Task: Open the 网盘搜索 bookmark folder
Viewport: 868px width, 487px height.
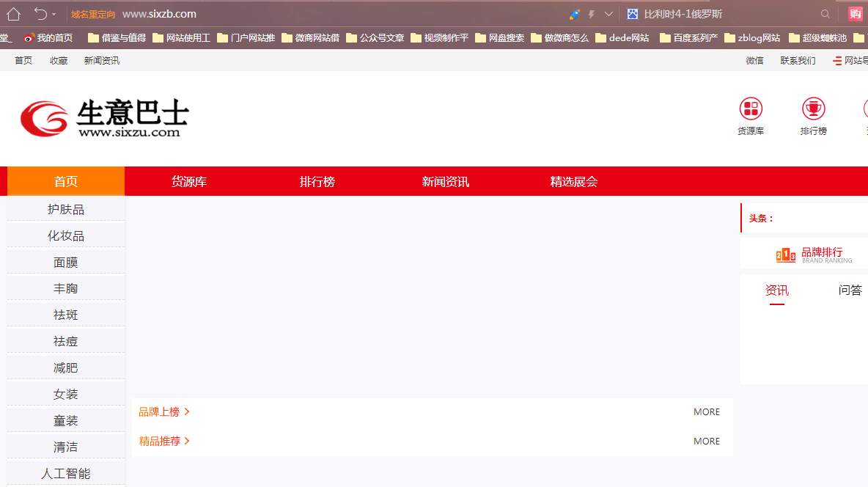Action: 499,37
